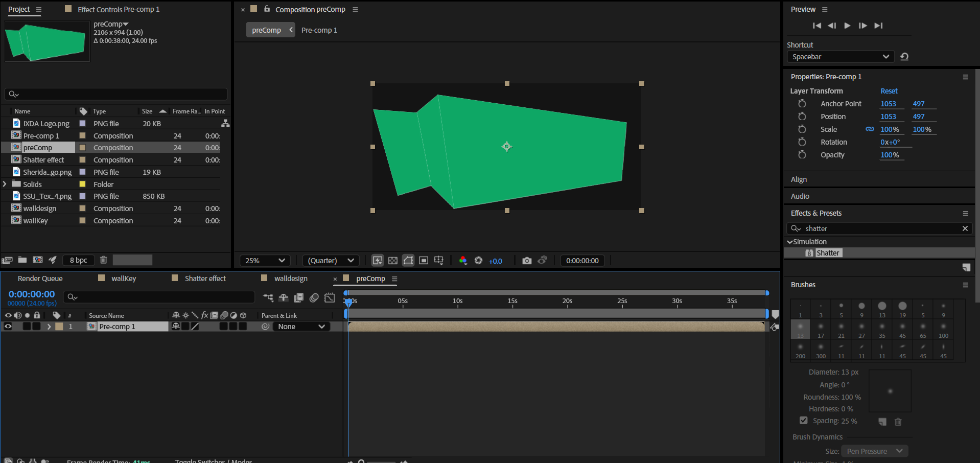This screenshot has width=980, height=463.
Task: Apply the Shatter effect preset
Action: (x=828, y=252)
